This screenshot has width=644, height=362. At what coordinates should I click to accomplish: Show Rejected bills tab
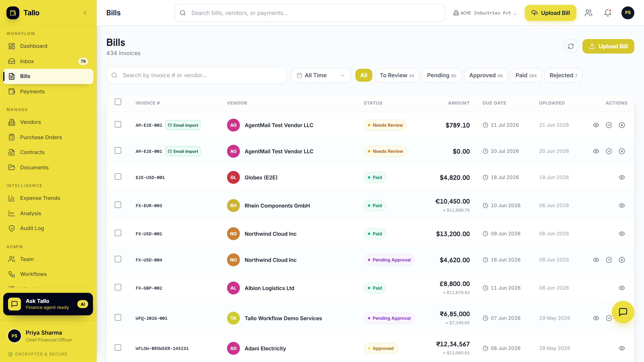tap(563, 75)
